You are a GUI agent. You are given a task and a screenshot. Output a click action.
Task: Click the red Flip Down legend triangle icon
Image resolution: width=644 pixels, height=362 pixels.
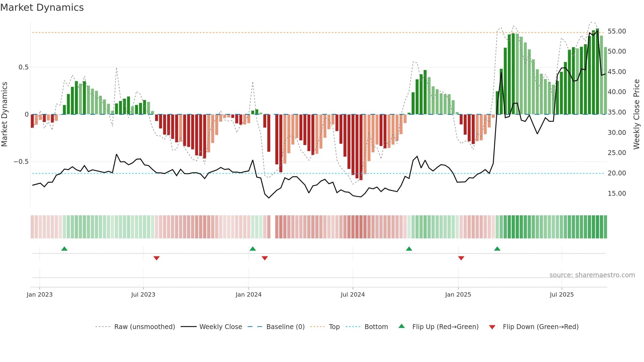pos(492,327)
